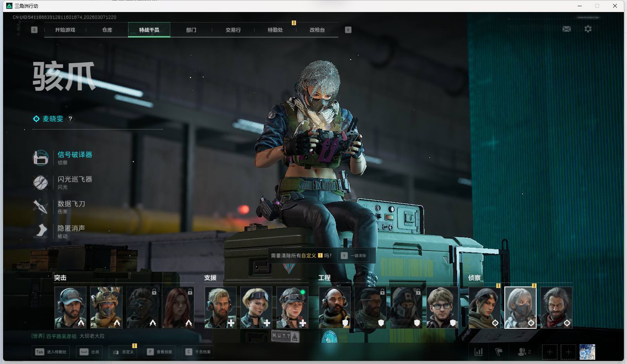Switch to the 仓库 tab
The width and height of the screenshot is (627, 364).
[107, 30]
